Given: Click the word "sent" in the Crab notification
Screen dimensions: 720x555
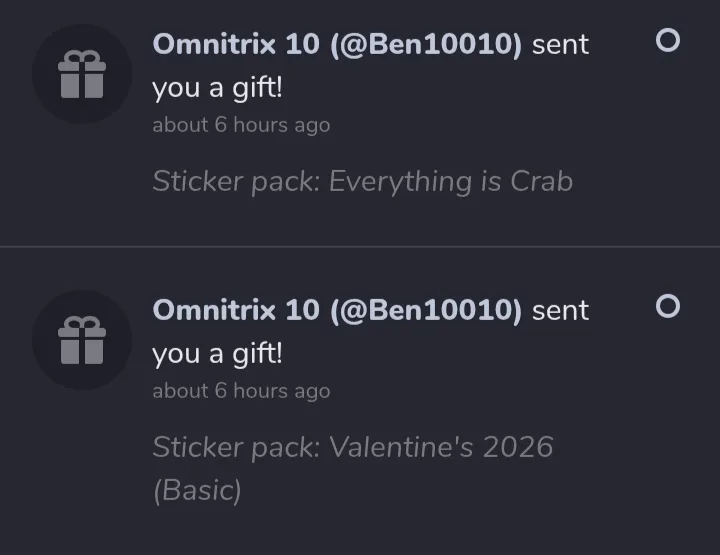Looking at the screenshot, I should pos(560,45).
